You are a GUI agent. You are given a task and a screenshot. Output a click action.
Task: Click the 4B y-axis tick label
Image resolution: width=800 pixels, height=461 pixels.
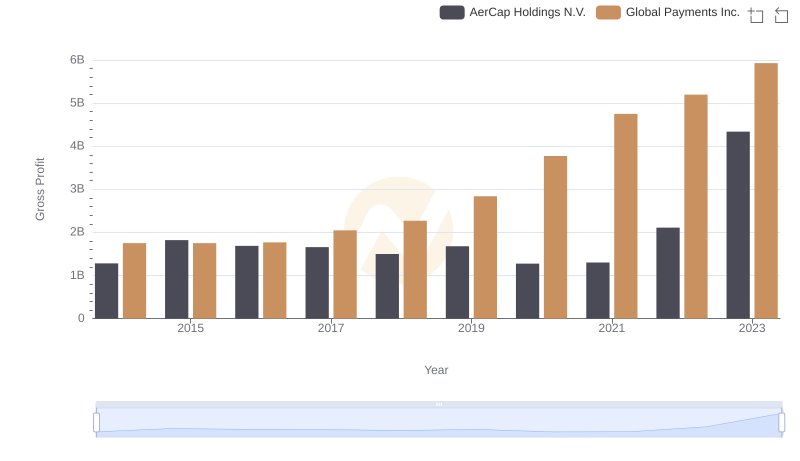point(77,146)
